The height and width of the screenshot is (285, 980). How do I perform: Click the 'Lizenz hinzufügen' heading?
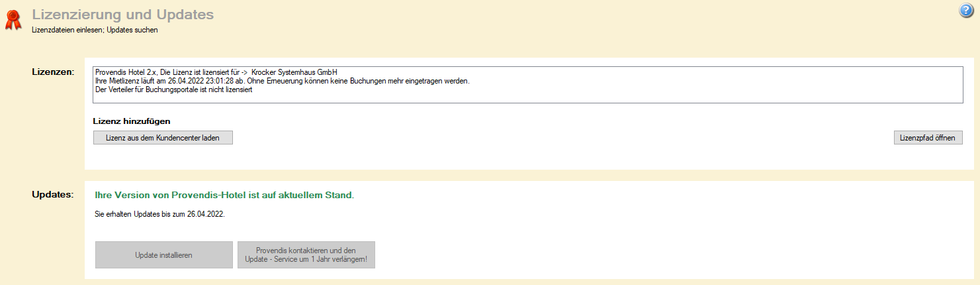pos(132,121)
